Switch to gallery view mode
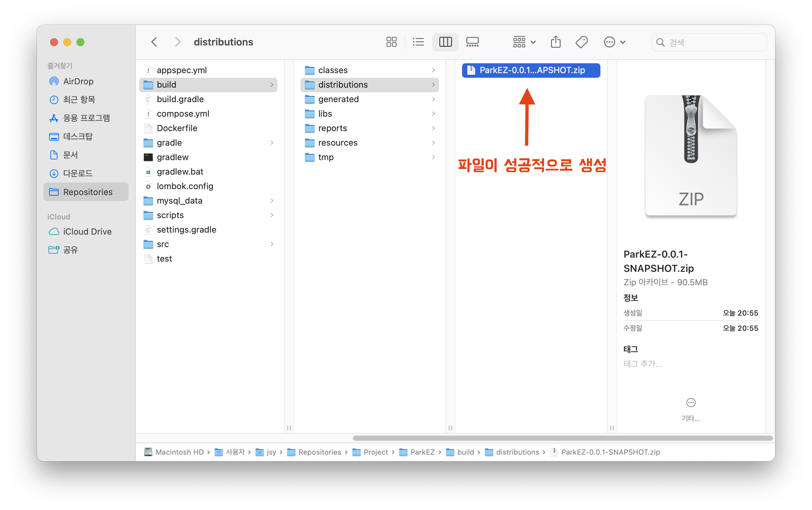The width and height of the screenshot is (812, 510). click(x=472, y=42)
